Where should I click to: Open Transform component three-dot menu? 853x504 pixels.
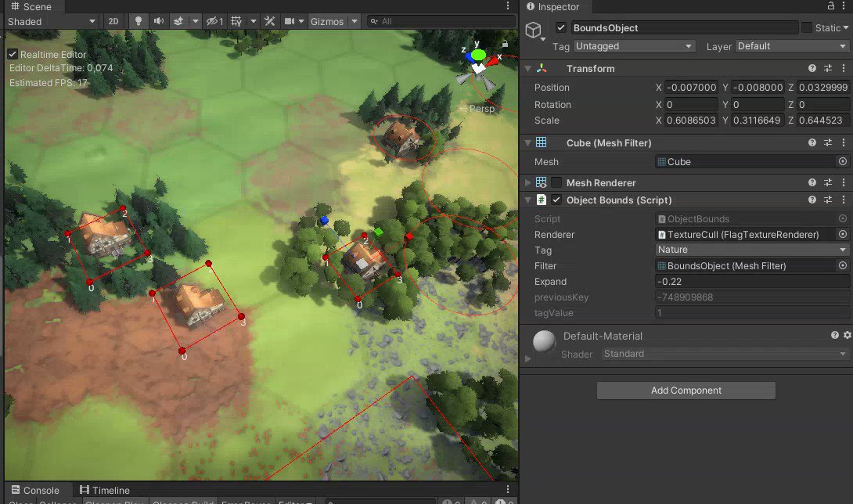point(844,68)
